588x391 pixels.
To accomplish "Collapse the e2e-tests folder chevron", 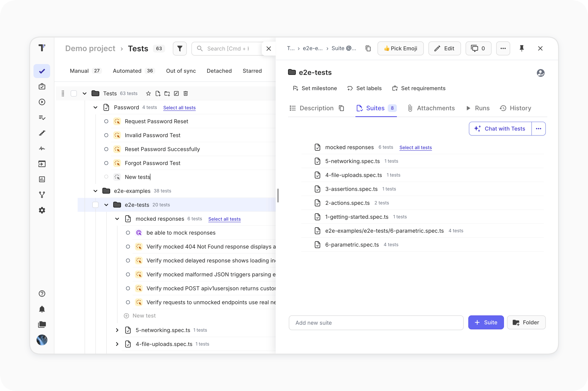I will 106,205.
